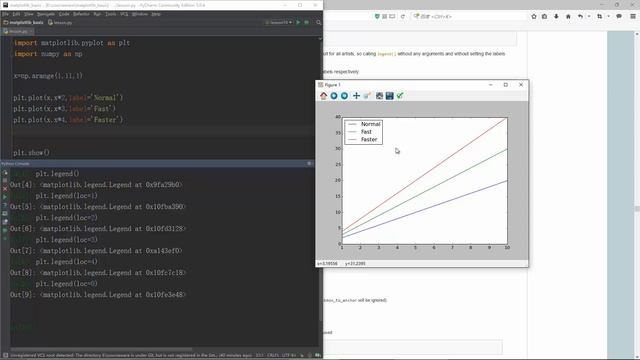640x360 pixels.
Task: Click the Figure 1 window title
Action: coord(333,84)
